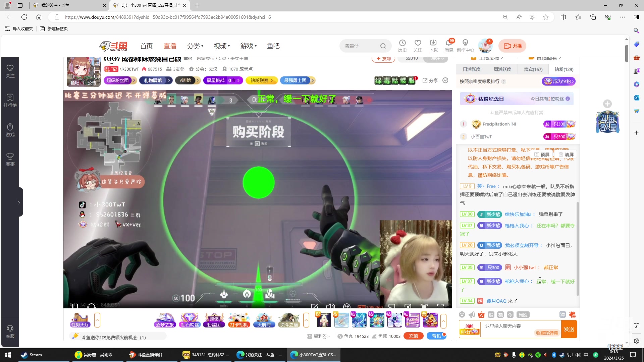Click the 粉 badge icon in chat toolbar
Viewport: 644px width, 362px height.
click(x=491, y=314)
